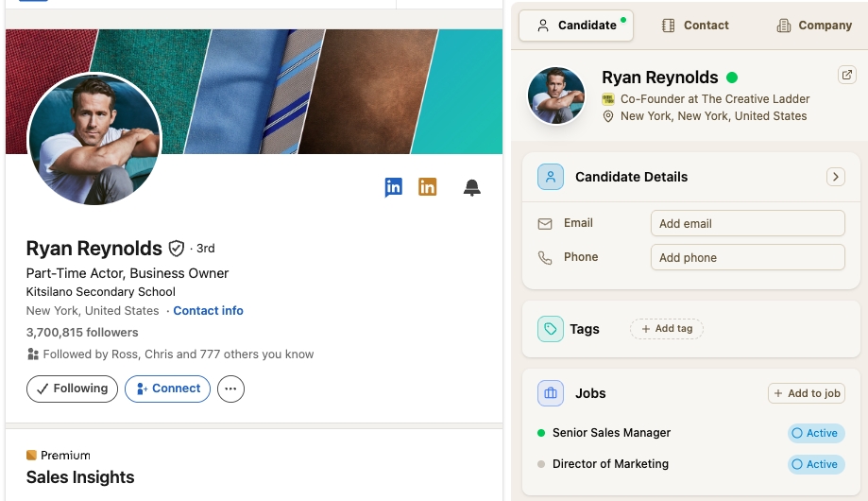Expand the Candidate Details chevron
Image resolution: width=868 pixels, height=501 pixels.
point(835,177)
